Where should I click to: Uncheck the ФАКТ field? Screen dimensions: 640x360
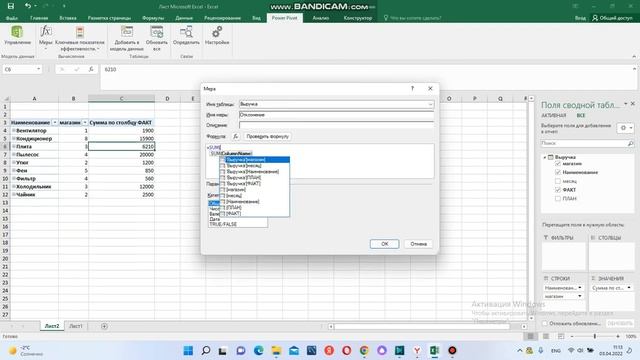tap(558, 190)
